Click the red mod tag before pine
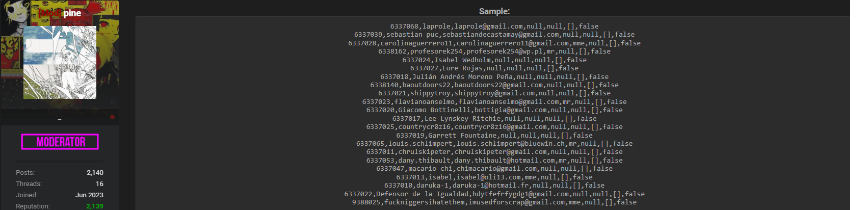 click(50, 13)
